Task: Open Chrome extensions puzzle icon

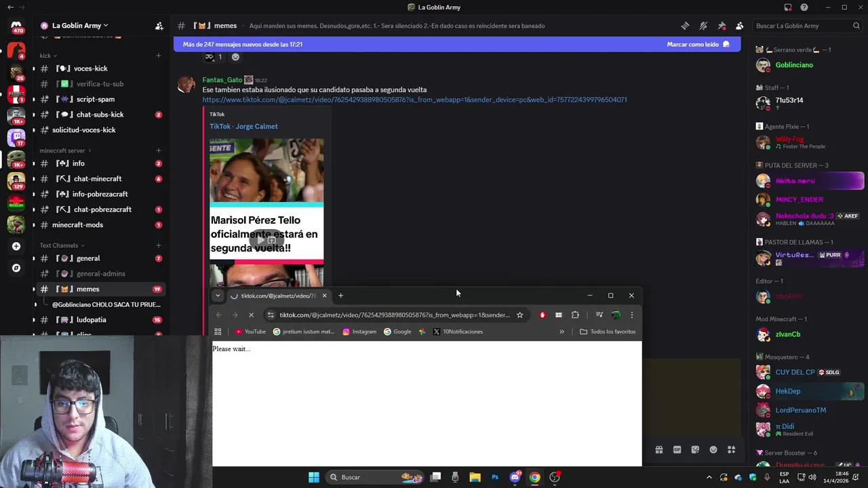Action: coord(575,314)
